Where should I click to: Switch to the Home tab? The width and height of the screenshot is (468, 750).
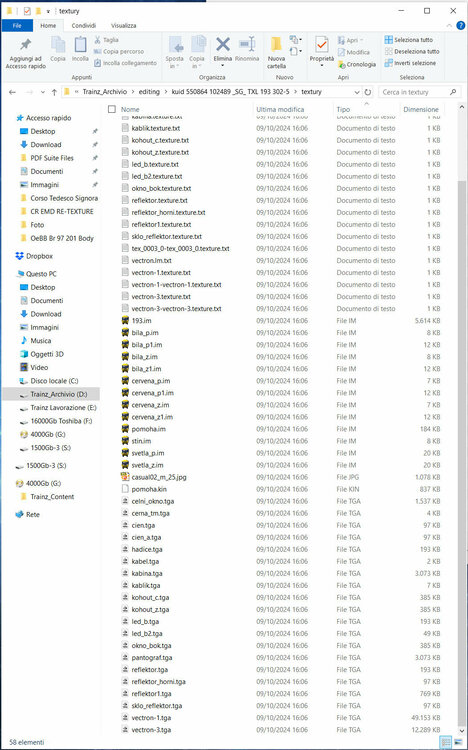point(48,26)
